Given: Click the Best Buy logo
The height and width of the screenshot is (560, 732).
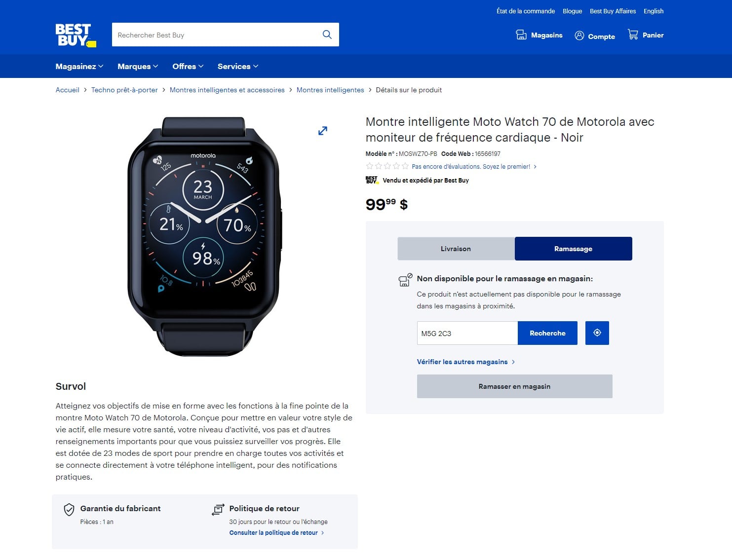Looking at the screenshot, I should pyautogui.click(x=76, y=35).
